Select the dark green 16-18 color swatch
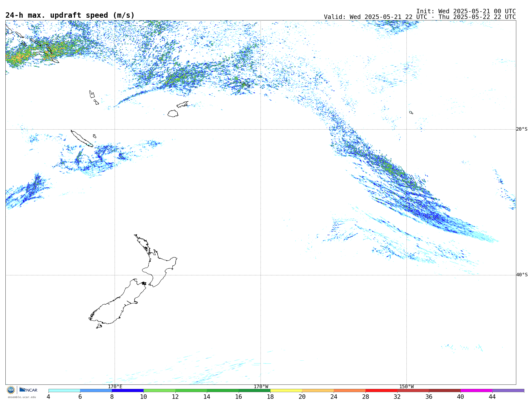The height and width of the screenshot is (400, 532). [254, 390]
